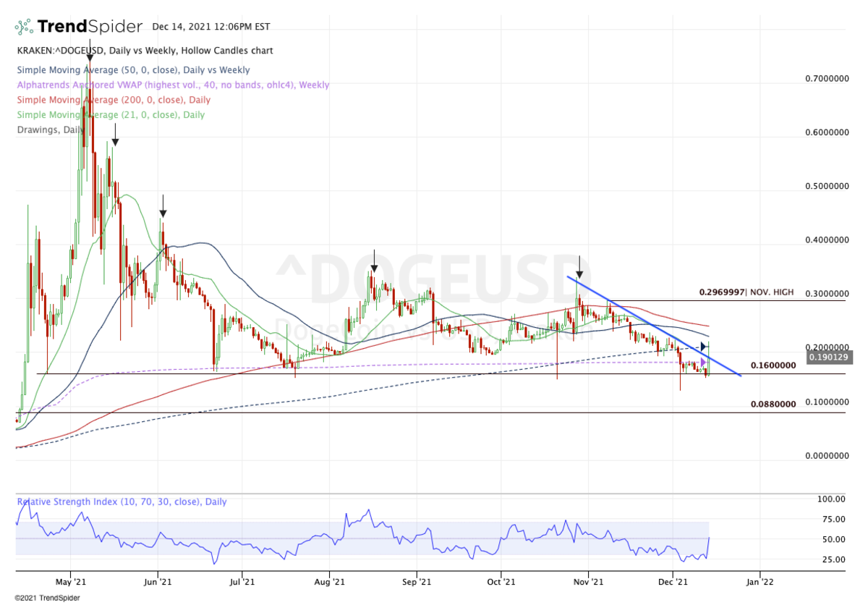Viewport: 868px width, 605px height.
Task: Select the black arrow above the June '21 high
Action: pos(163,206)
